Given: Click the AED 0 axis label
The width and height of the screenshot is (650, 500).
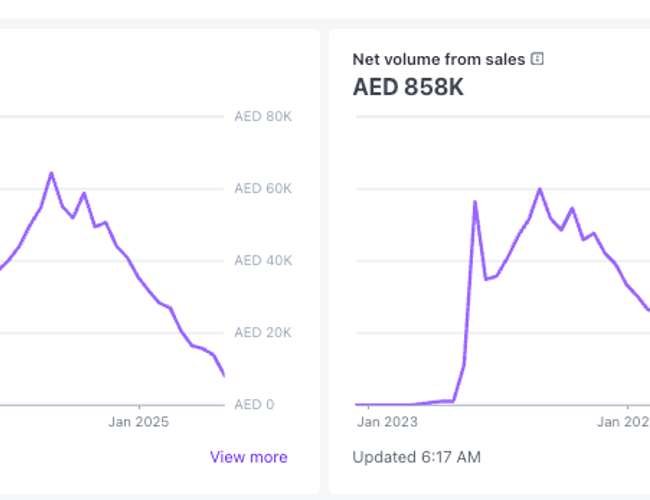Looking at the screenshot, I should tap(254, 404).
